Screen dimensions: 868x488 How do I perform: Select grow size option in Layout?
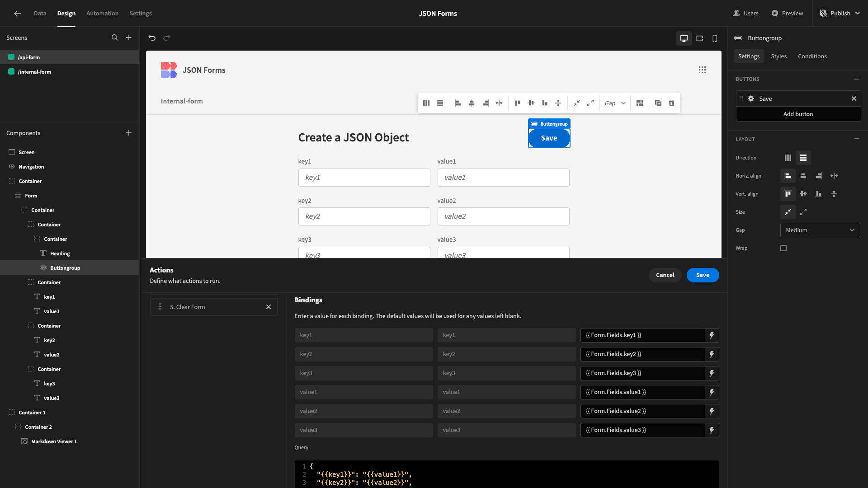(803, 212)
